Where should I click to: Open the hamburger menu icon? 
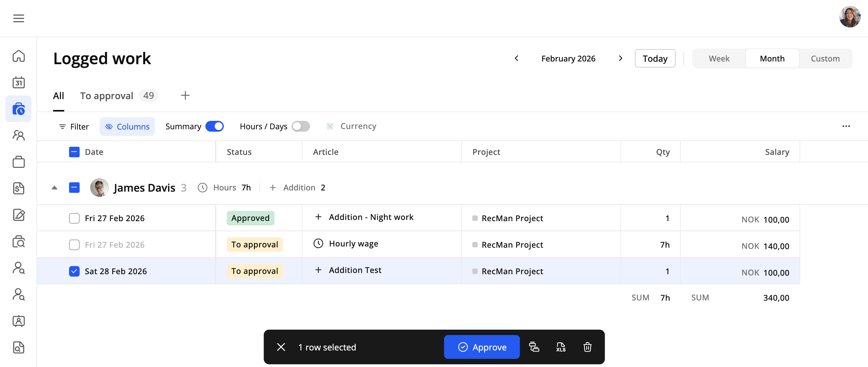(x=18, y=18)
